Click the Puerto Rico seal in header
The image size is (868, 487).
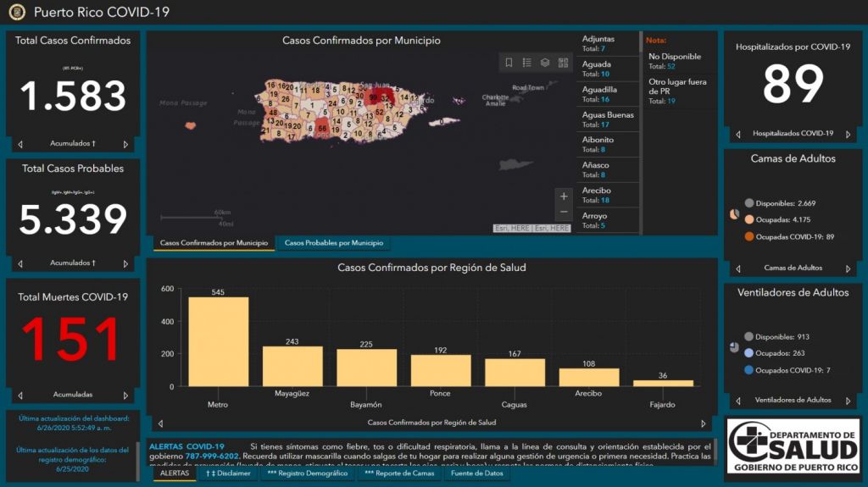(x=17, y=12)
